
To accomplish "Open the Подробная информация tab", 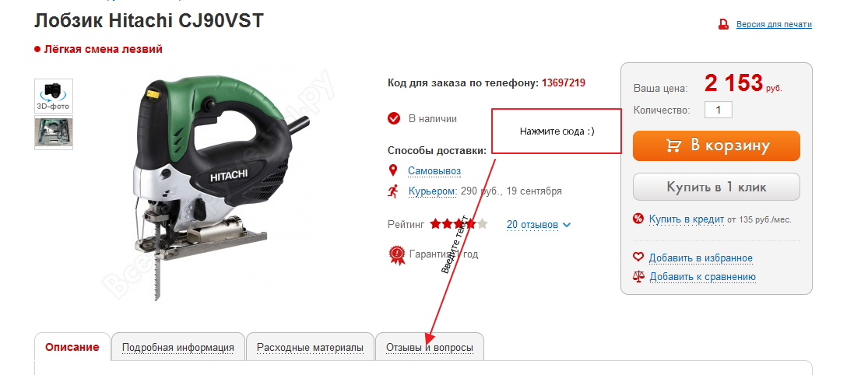I will tap(178, 347).
